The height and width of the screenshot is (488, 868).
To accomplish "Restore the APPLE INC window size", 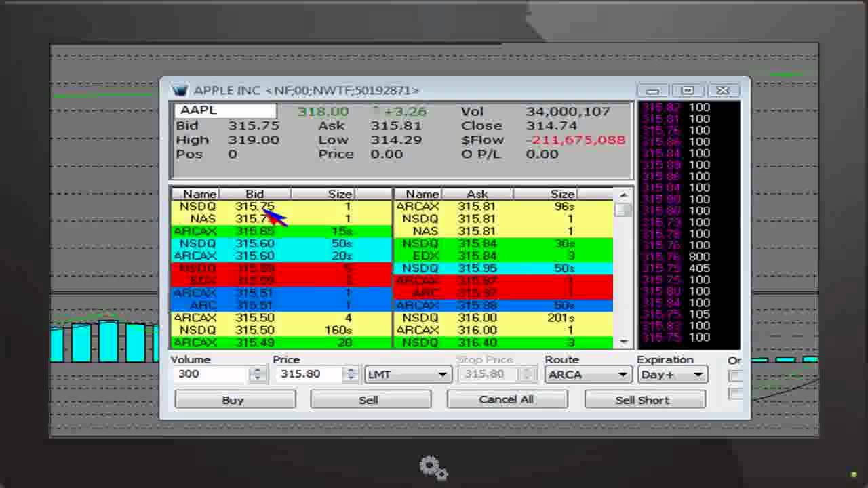I will [688, 90].
